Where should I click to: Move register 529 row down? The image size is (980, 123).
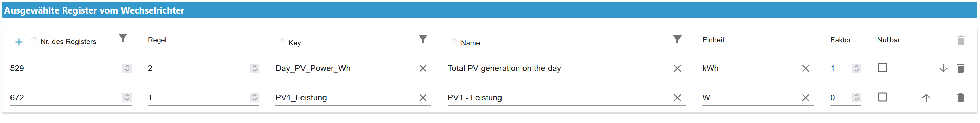point(943,68)
